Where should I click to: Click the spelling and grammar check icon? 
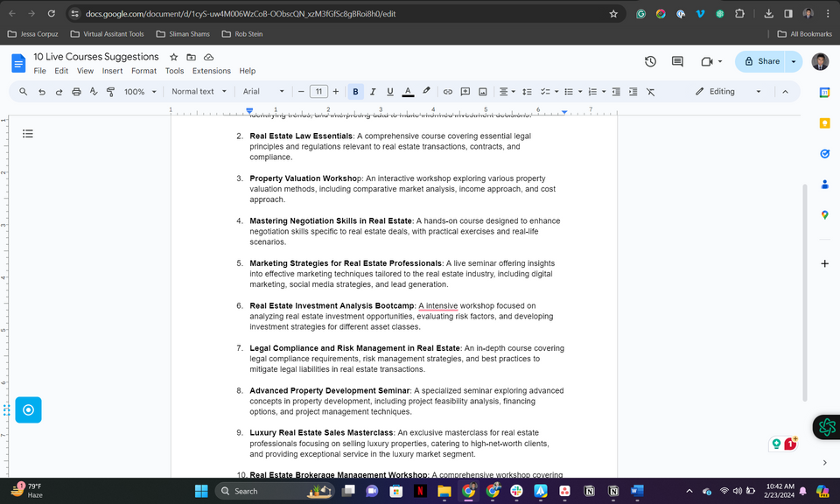(x=94, y=92)
